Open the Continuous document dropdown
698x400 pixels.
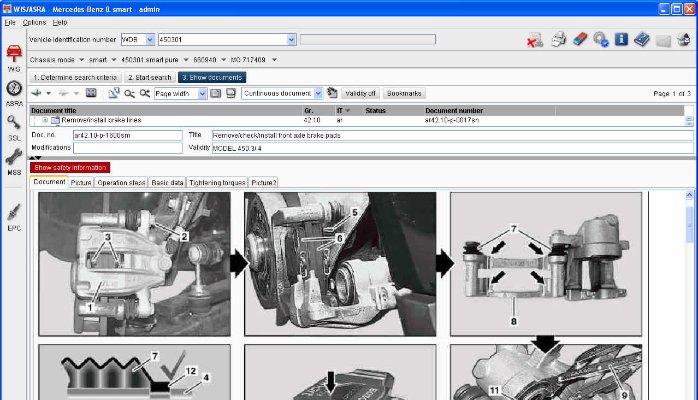(318, 93)
